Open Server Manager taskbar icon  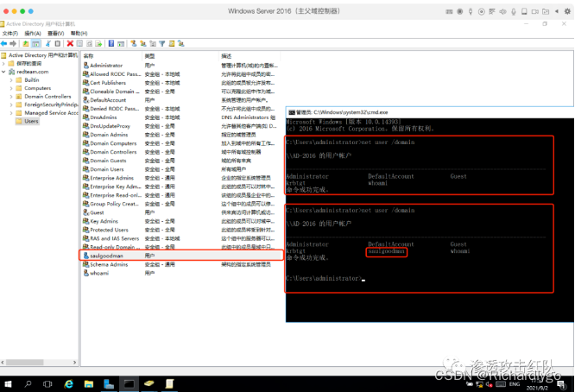point(109,384)
